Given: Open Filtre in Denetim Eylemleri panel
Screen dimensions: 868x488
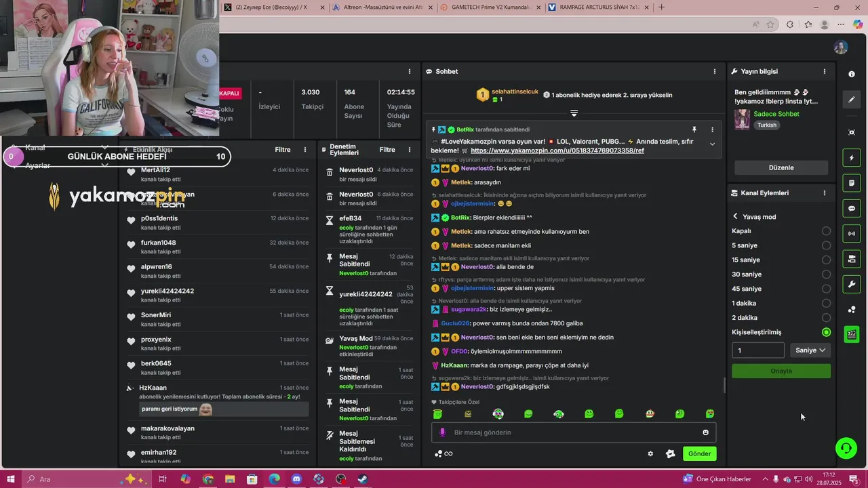Looking at the screenshot, I should click(387, 150).
